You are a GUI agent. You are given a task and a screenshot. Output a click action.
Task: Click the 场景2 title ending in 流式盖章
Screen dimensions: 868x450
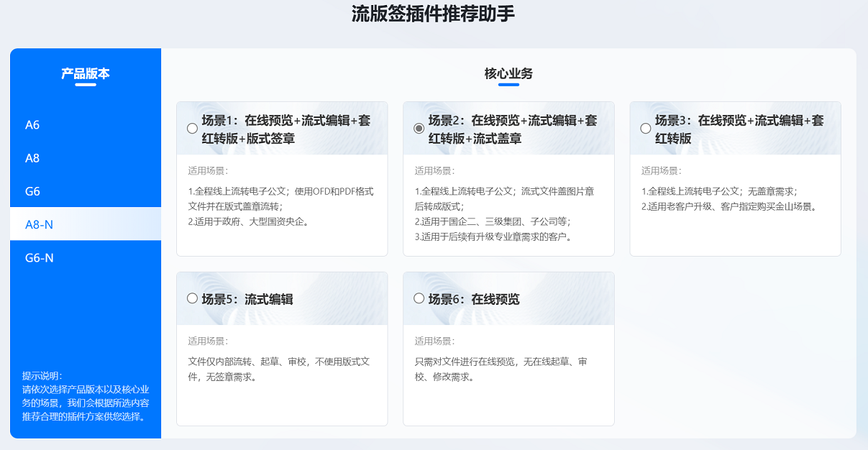coord(512,129)
